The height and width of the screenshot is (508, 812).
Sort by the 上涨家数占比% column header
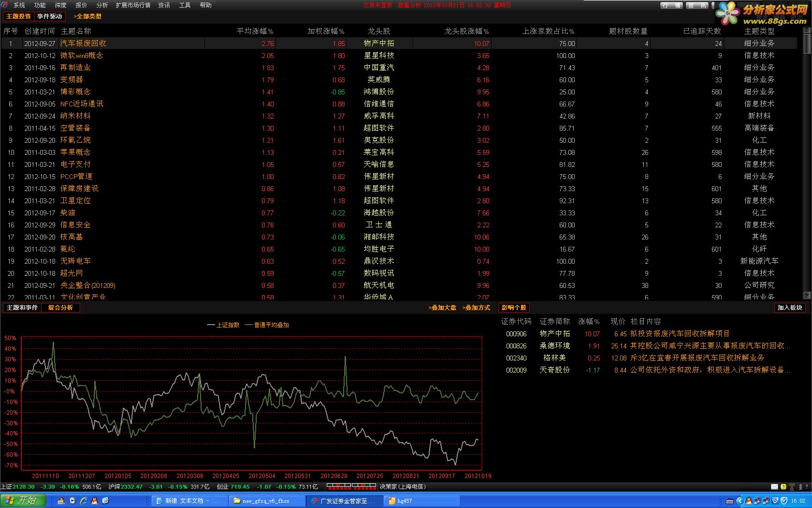548,31
